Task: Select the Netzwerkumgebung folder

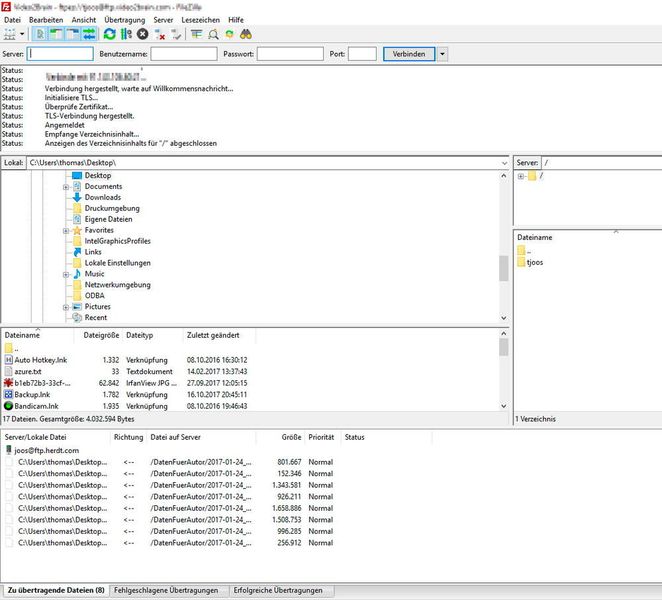Action: click(x=117, y=285)
